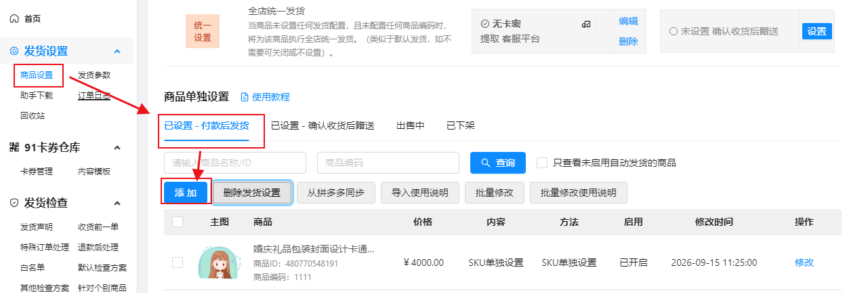Screen dimensions: 868x293
Task: Collapse the 发货设置 sidebar section
Action: 117,52
